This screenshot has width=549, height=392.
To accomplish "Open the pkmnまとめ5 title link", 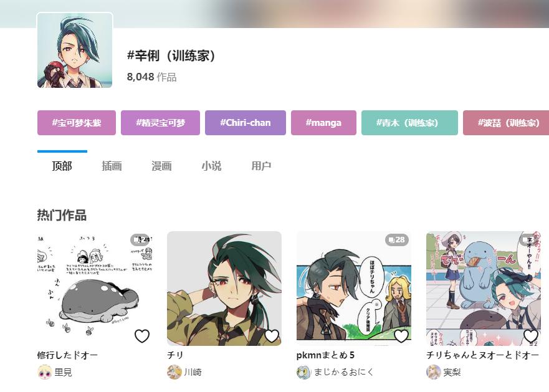I will coord(325,355).
